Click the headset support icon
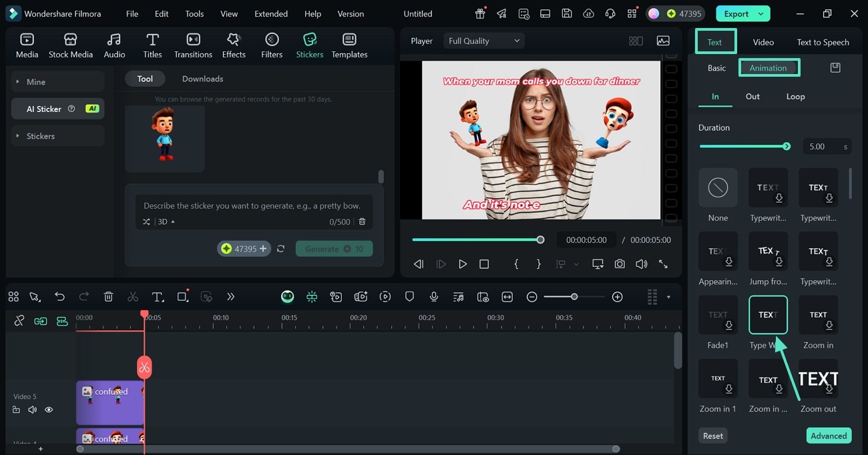Image resolution: width=868 pixels, height=455 pixels. 610,13
